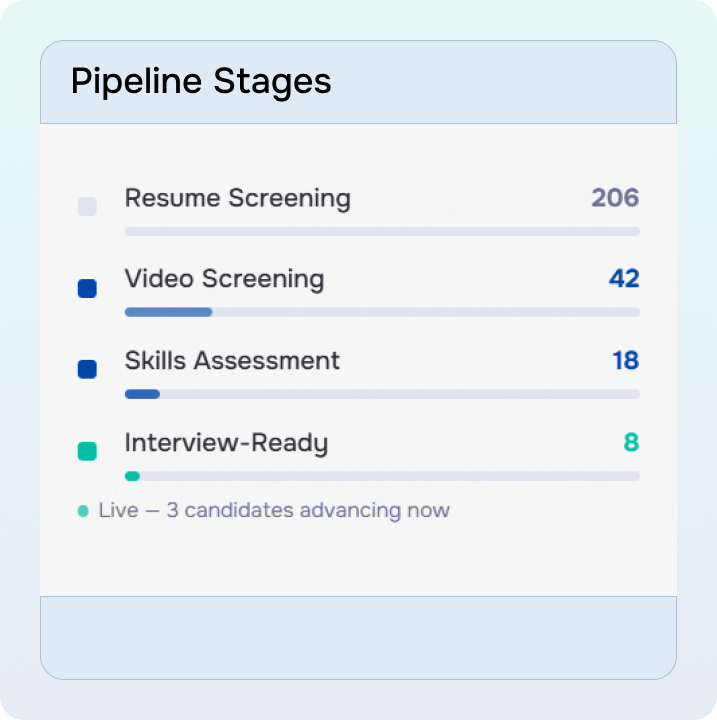Click the 8 candidate count

coord(631,442)
